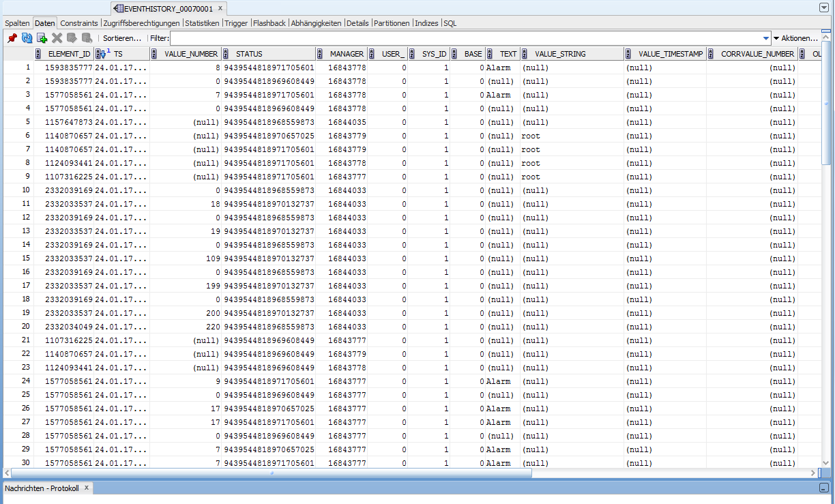835x504 pixels.
Task: Click the rollback changes icon
Action: (x=87, y=38)
